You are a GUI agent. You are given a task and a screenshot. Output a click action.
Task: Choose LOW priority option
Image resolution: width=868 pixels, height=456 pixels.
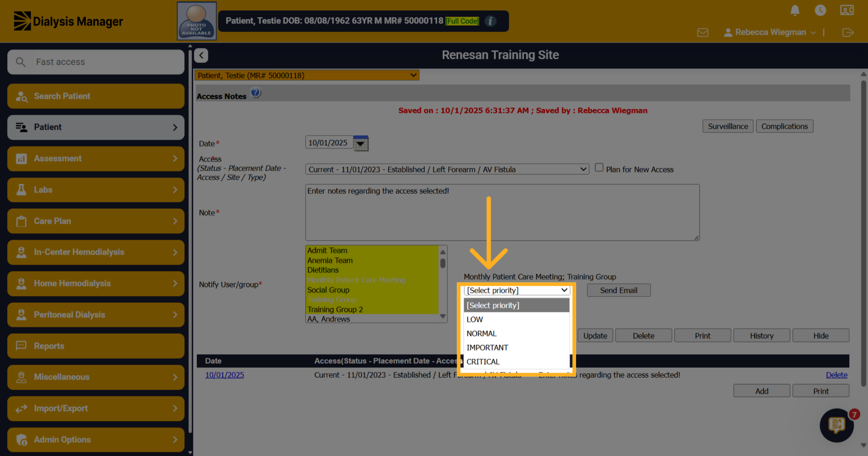[x=516, y=319]
